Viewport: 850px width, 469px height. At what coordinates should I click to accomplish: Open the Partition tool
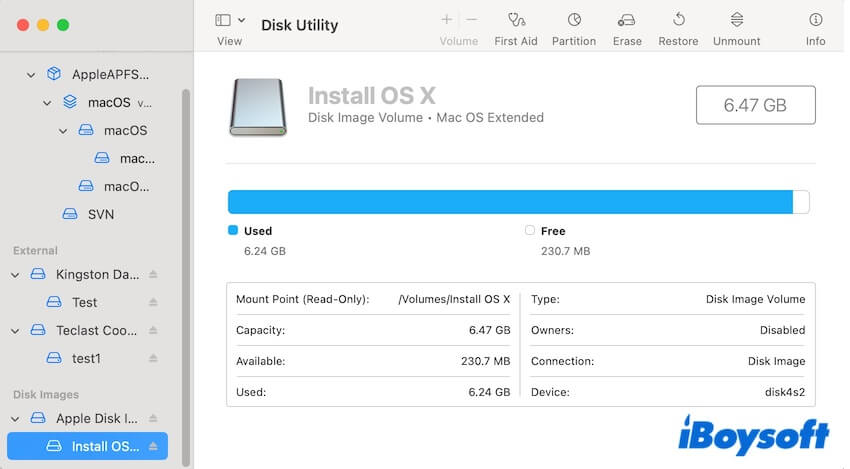pyautogui.click(x=574, y=20)
